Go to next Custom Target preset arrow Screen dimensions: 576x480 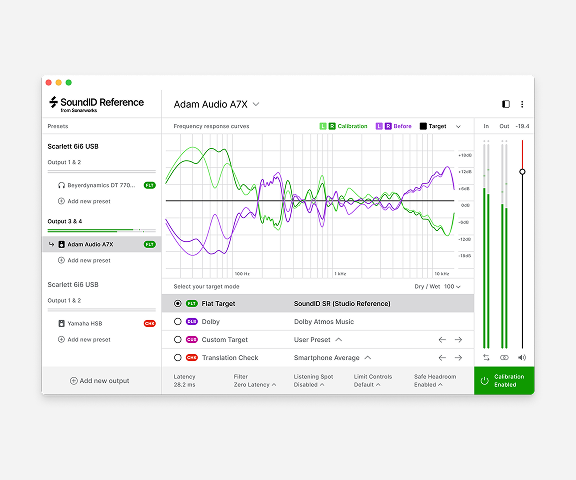tap(458, 340)
